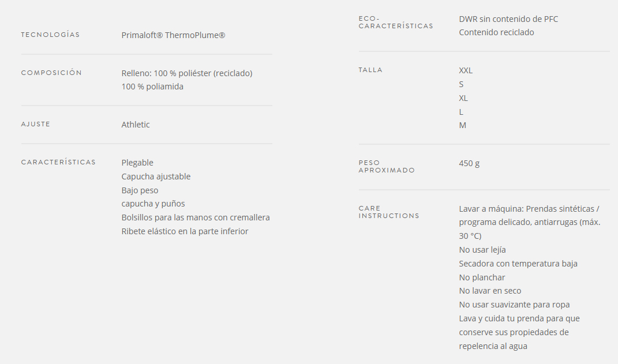Click the Plegable feature entry
This screenshot has height=364, width=618.
[137, 163]
